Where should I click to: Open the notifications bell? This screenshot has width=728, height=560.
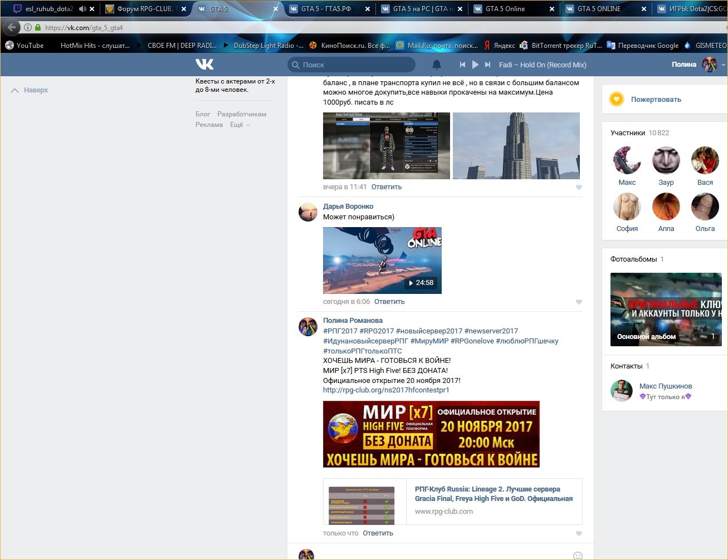coord(437,65)
